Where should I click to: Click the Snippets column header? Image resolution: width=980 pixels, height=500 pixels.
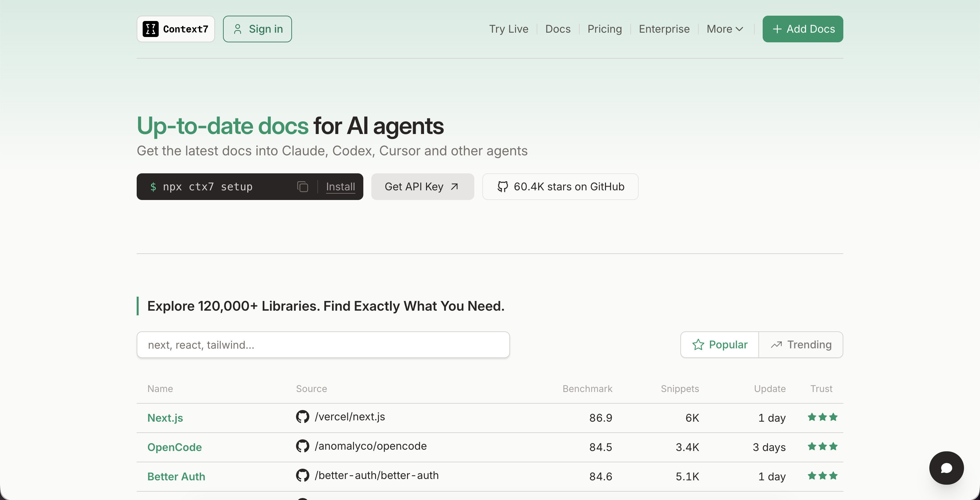coord(680,389)
